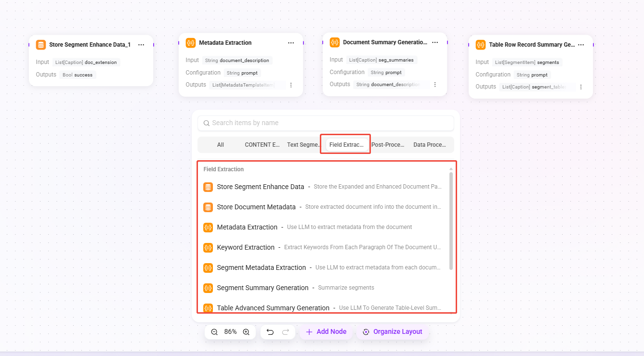This screenshot has width=644, height=356.
Task: Focus the Search items by name field
Action: [326, 123]
